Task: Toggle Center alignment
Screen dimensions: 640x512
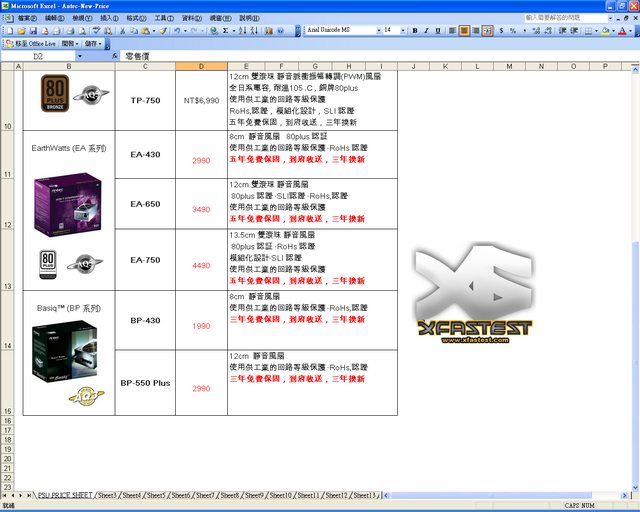Action: pyautogui.click(x=464, y=31)
